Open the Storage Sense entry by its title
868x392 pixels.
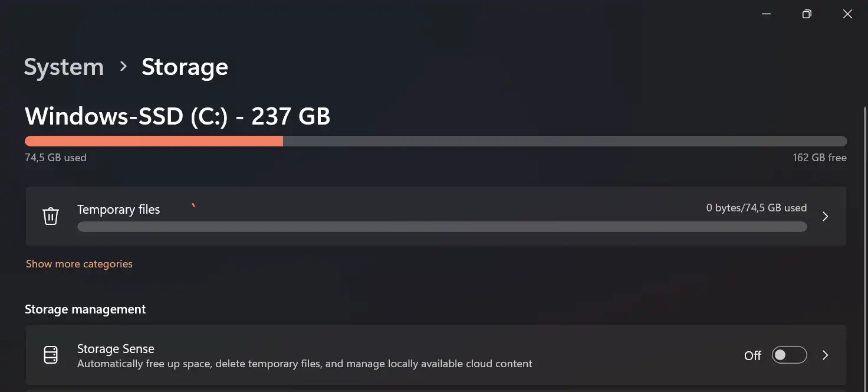(x=116, y=349)
